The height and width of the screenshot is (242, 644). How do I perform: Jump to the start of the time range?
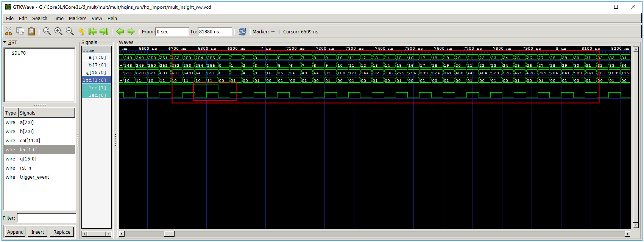click(x=93, y=31)
